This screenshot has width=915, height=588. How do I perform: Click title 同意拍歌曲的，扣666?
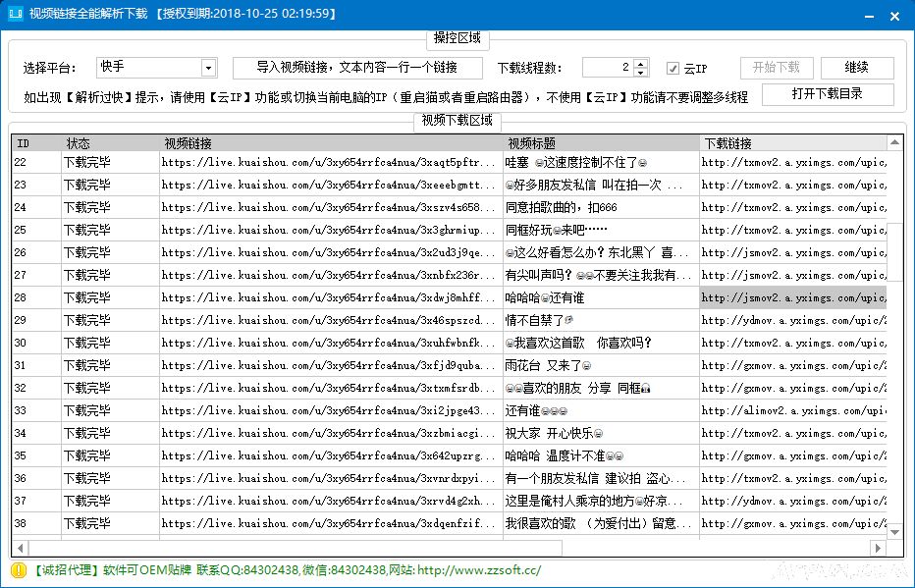tap(561, 207)
